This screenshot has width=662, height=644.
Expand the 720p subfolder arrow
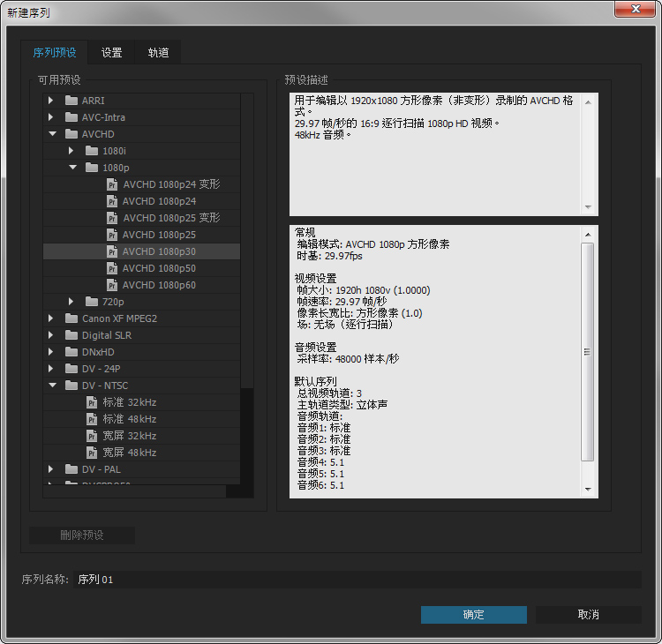point(71,302)
